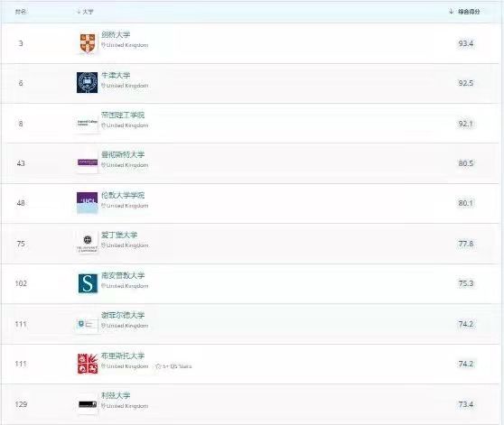Open the 爱丁堡大学 link
Viewport: 504px width, 425px height.
[119, 235]
